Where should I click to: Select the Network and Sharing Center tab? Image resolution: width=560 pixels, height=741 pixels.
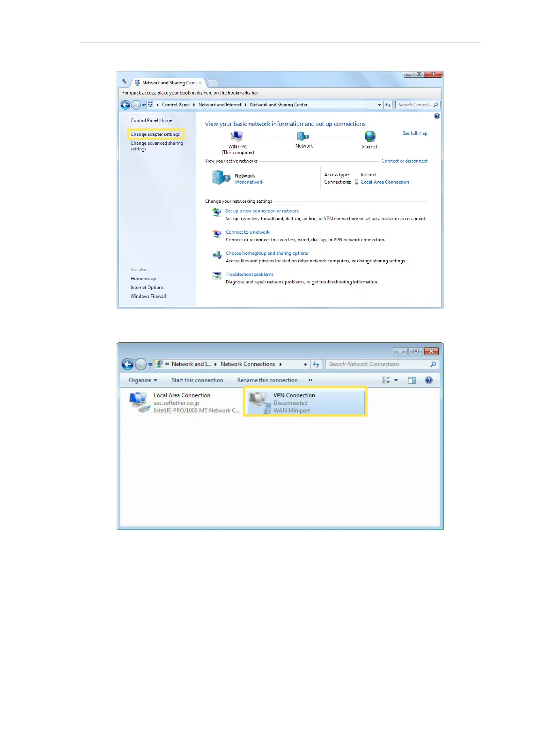[x=169, y=83]
